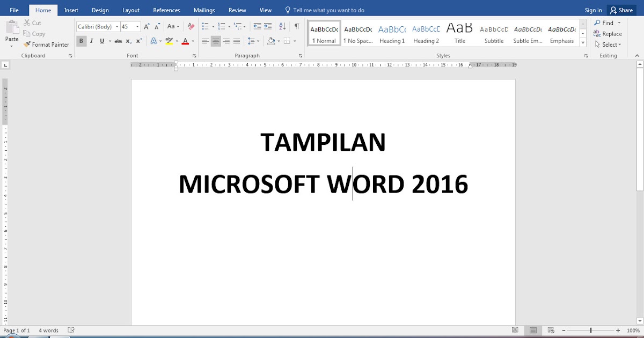The width and height of the screenshot is (644, 338).
Task: Apply Text Effects glowing A
Action: click(153, 41)
